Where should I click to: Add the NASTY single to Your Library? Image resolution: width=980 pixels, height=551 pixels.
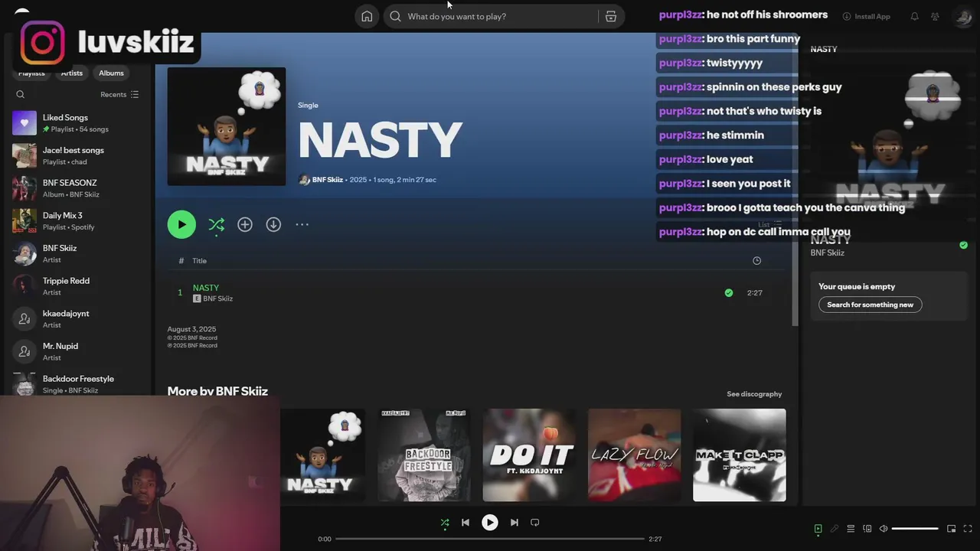coord(245,224)
